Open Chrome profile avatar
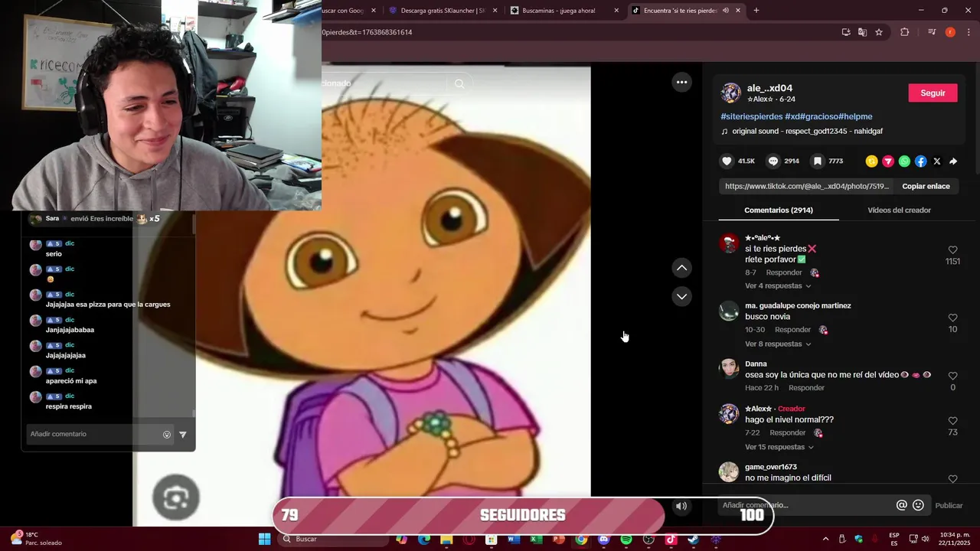Image resolution: width=980 pixels, height=551 pixels. click(x=950, y=32)
